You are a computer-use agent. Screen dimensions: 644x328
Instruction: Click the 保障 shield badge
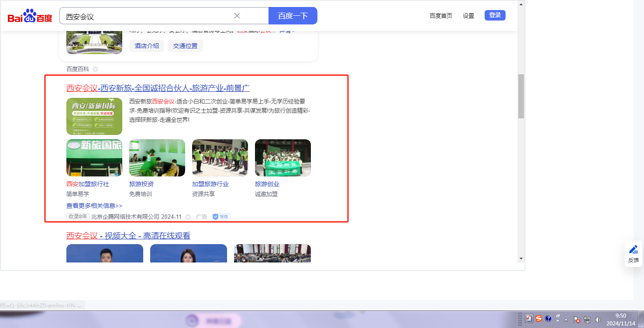tap(221, 217)
